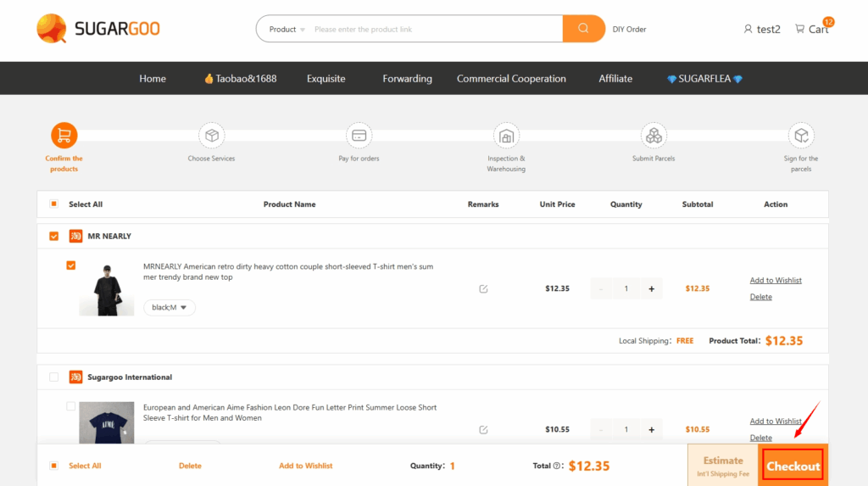Image resolution: width=868 pixels, height=486 pixels.
Task: Edit remarks for the Aime Leon Dore T-shirt
Action: click(x=483, y=429)
